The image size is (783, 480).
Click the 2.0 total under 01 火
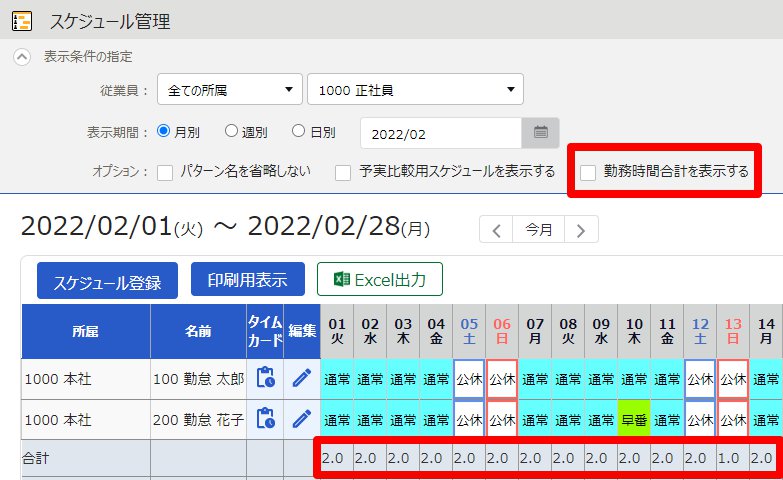click(x=333, y=458)
